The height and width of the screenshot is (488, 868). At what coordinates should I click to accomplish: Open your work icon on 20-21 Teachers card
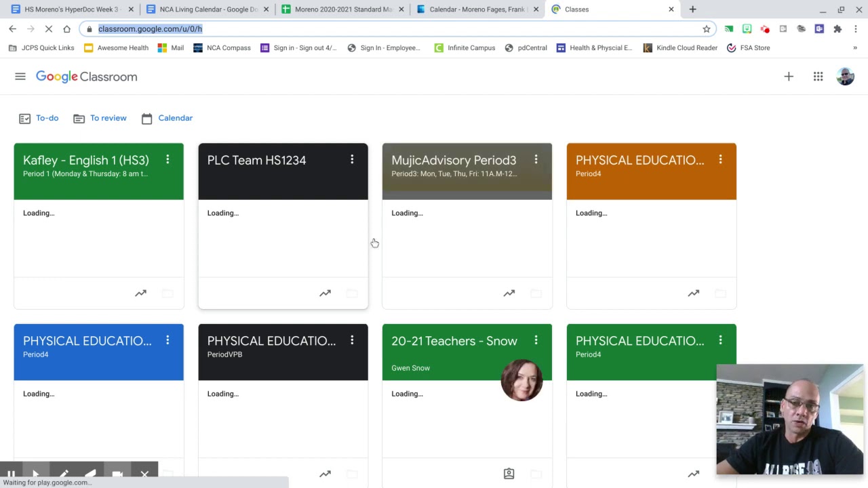pyautogui.click(x=509, y=474)
